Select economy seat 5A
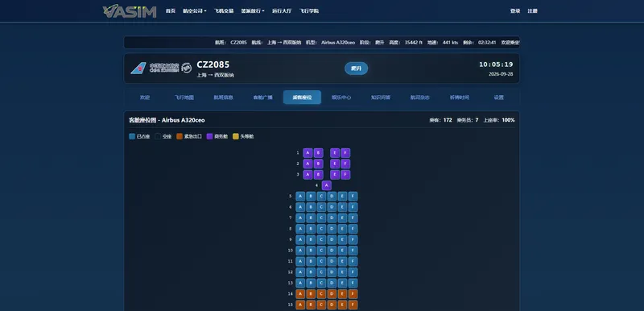Viewport: 644px width, 311px height. 300,197
